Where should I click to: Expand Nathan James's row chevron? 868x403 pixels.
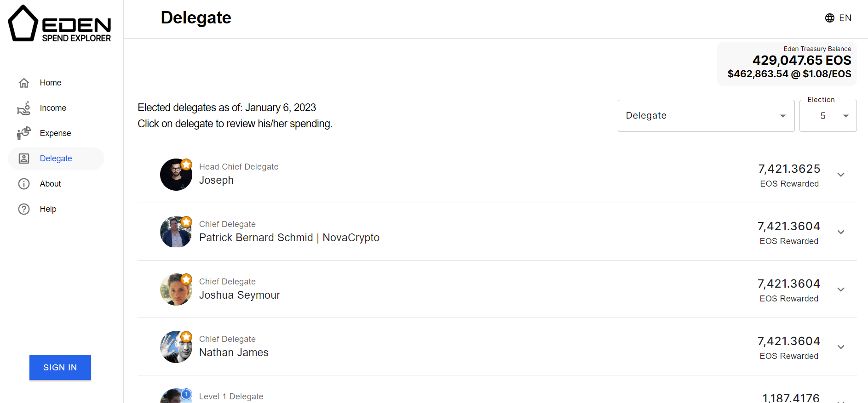[x=841, y=347]
